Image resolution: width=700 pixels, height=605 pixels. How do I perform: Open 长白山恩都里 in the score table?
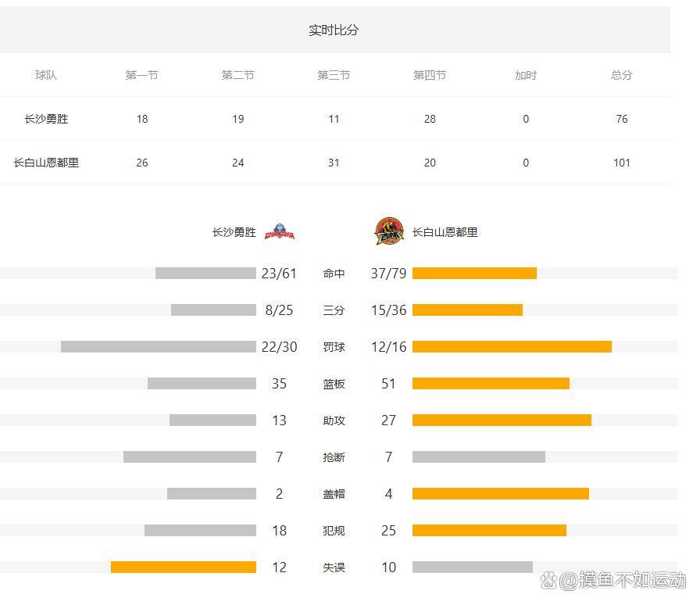click(x=46, y=163)
